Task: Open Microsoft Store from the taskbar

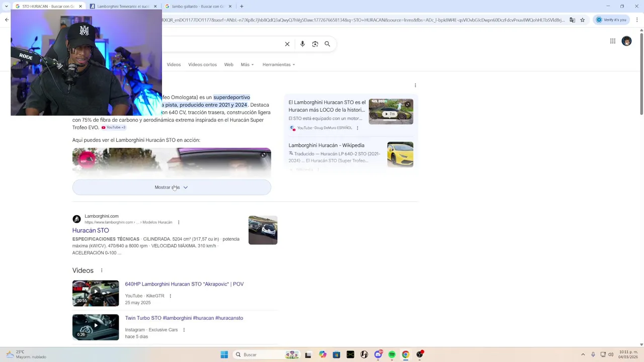Action: pos(337,354)
